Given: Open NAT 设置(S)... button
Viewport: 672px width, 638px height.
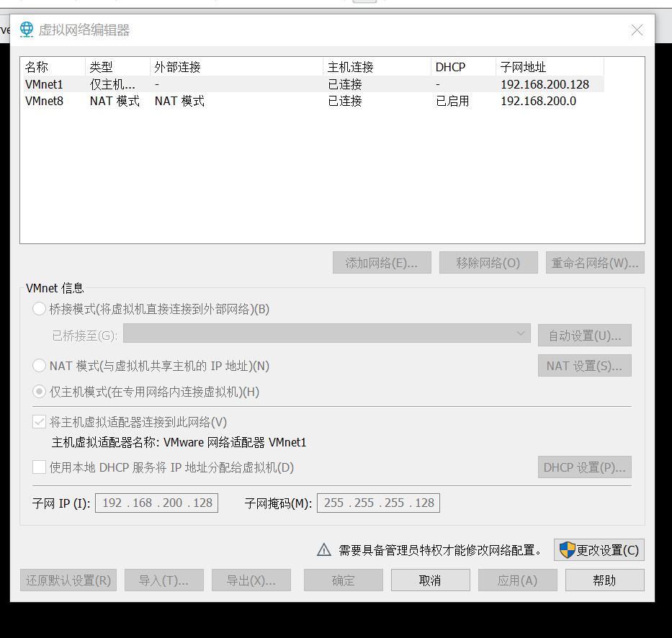Looking at the screenshot, I should click(x=585, y=366).
